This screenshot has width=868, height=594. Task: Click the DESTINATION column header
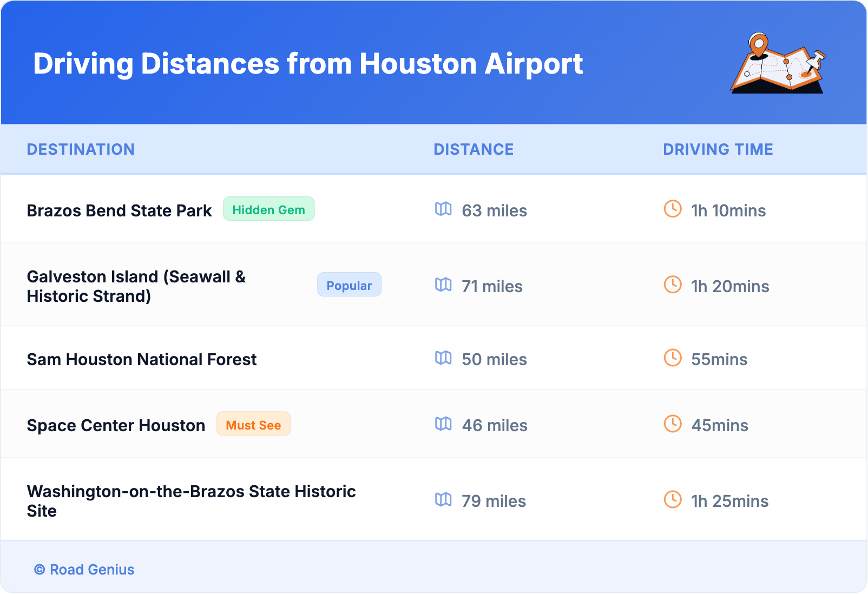81,149
